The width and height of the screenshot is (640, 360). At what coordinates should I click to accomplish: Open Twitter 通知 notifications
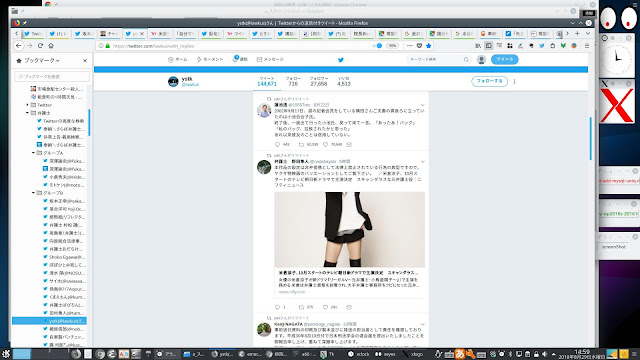pos(240,59)
